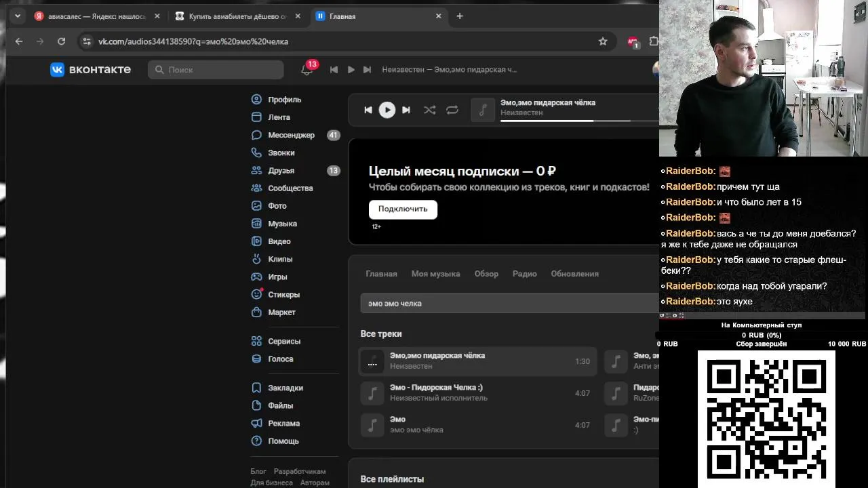Skip to next track in audio player

click(406, 110)
